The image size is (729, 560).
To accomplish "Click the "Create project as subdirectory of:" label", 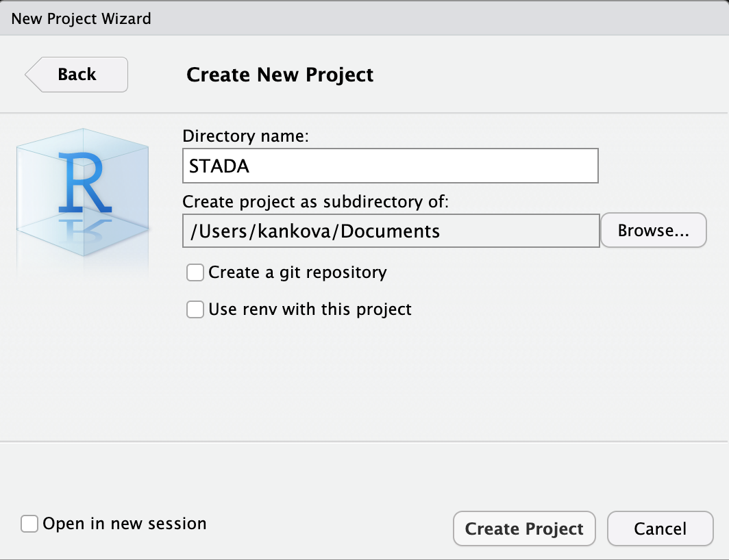I will pyautogui.click(x=314, y=201).
